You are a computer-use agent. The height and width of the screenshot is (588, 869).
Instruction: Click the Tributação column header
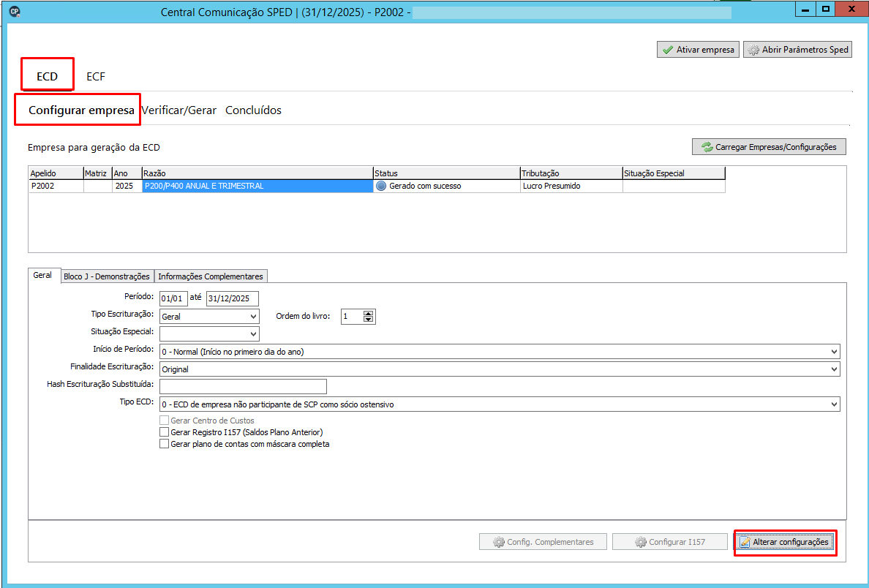tap(571, 173)
